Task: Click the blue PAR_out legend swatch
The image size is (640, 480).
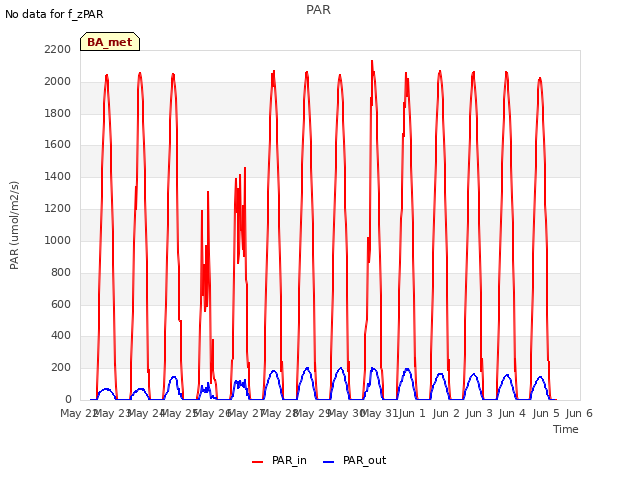Action: tap(328, 462)
